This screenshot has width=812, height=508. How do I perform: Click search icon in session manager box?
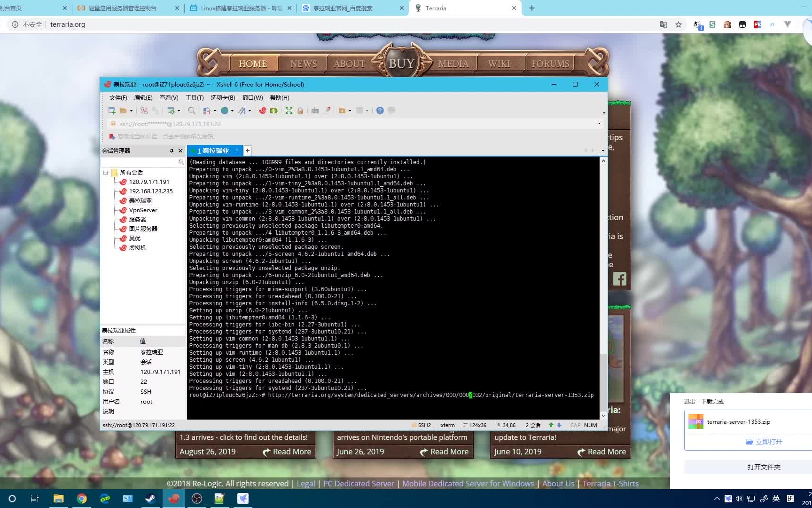tap(181, 162)
